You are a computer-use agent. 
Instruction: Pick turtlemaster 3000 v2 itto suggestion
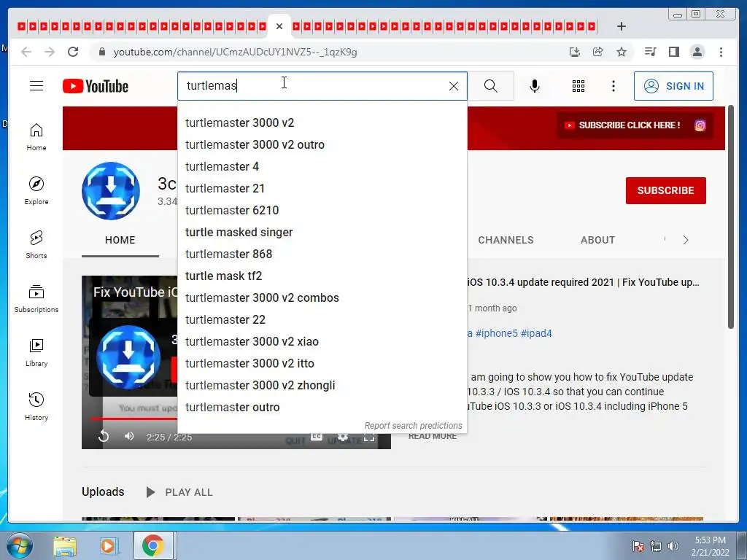point(322,364)
